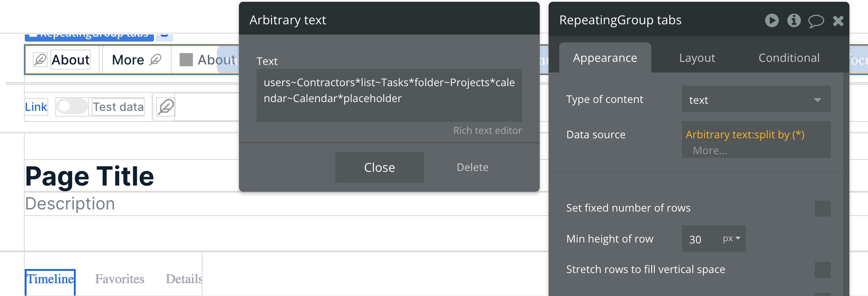The image size is (868, 296).
Task: Check Stretch rows to fill vertical space
Action: point(822,270)
